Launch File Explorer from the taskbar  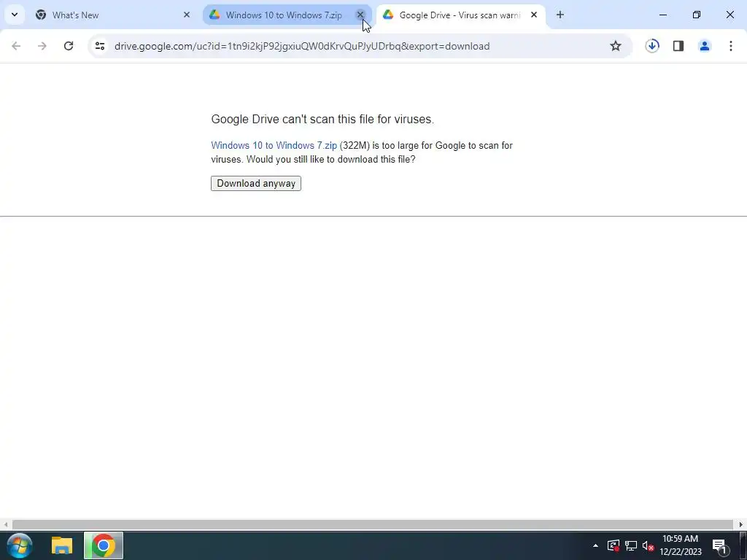62,545
